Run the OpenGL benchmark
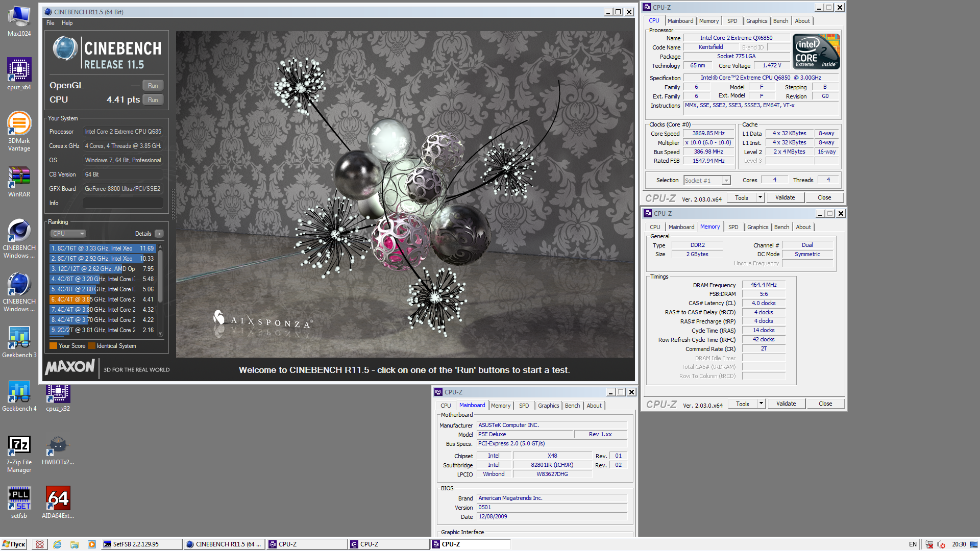This screenshot has height=551, width=980. (153, 86)
